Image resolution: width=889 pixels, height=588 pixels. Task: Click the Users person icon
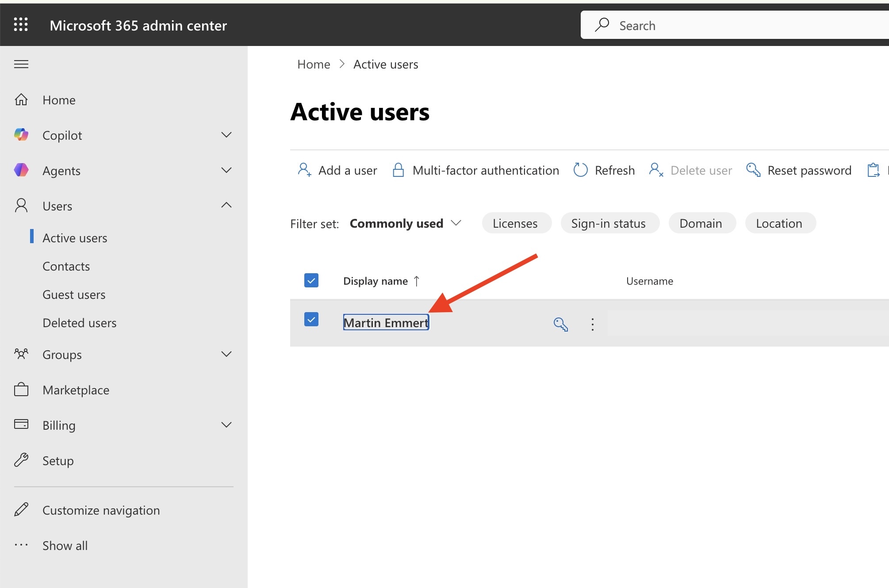click(21, 206)
